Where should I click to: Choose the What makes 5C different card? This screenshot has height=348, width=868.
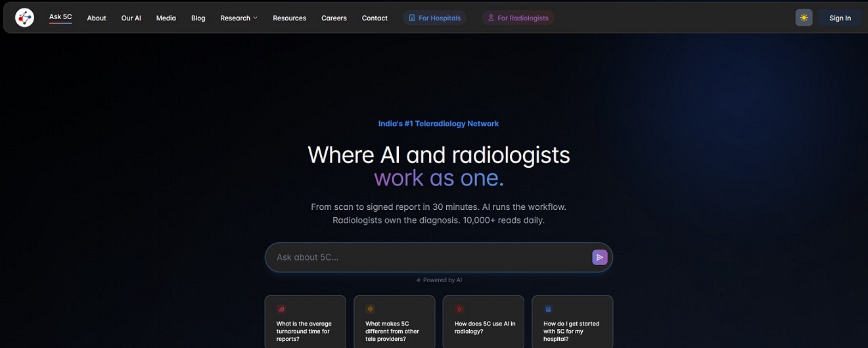(394, 322)
